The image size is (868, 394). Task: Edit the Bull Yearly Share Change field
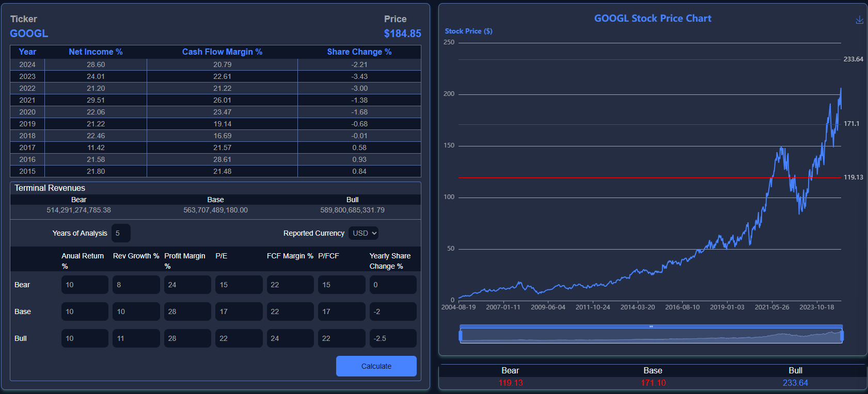click(x=392, y=338)
